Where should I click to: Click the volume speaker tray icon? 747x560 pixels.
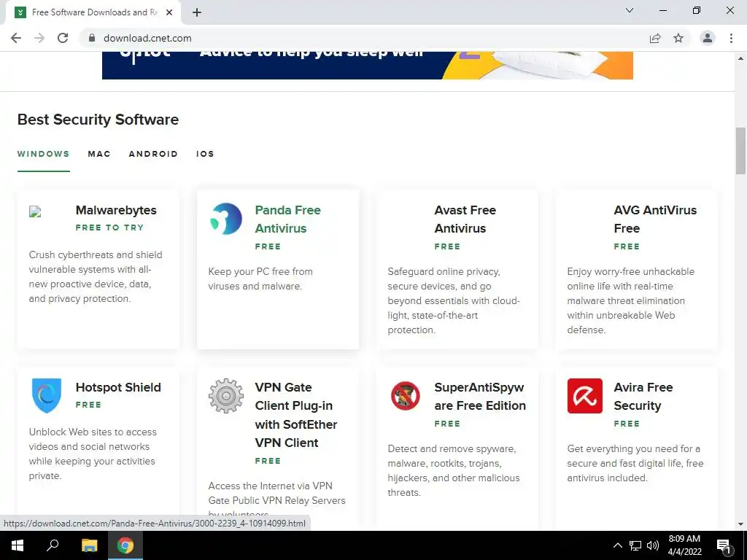pyautogui.click(x=653, y=545)
